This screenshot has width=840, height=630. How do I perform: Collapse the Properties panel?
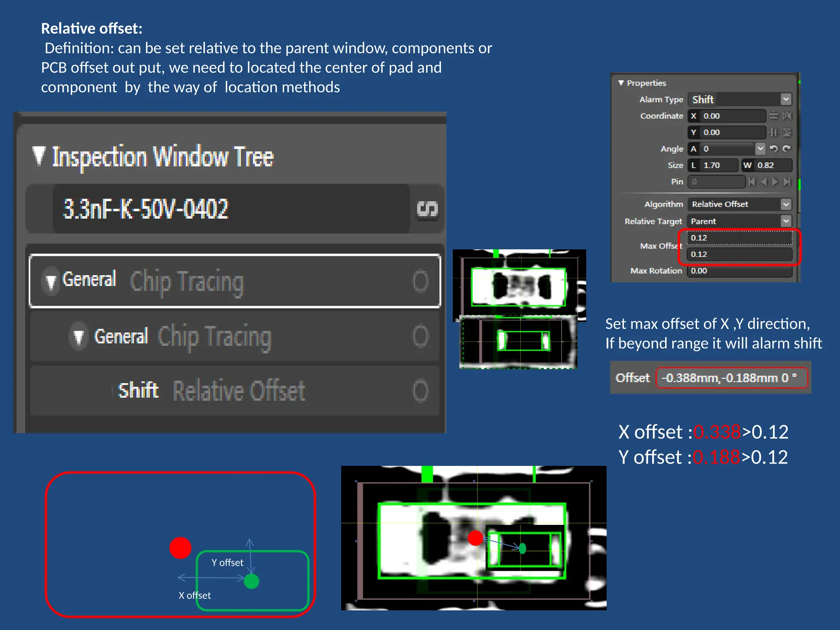coord(621,83)
